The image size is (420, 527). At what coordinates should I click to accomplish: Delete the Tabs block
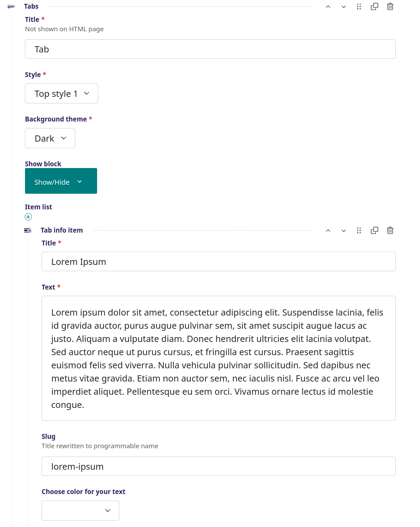390,7
